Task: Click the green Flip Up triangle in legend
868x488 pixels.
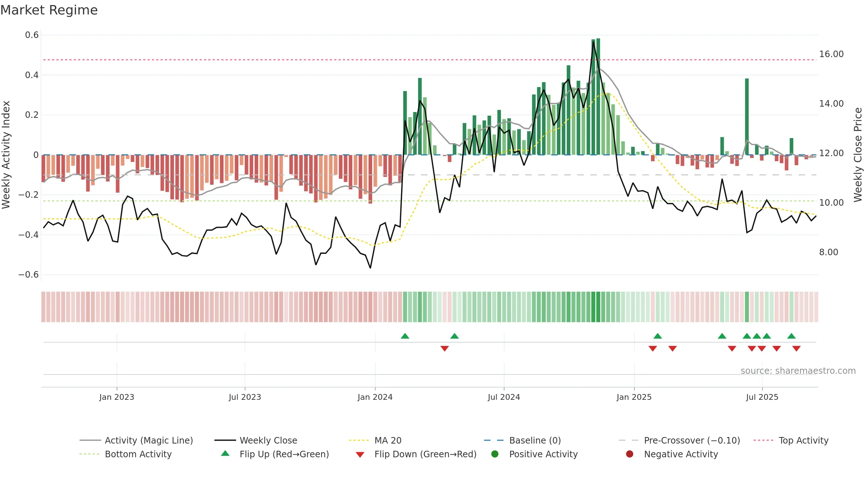Action: pos(225,453)
